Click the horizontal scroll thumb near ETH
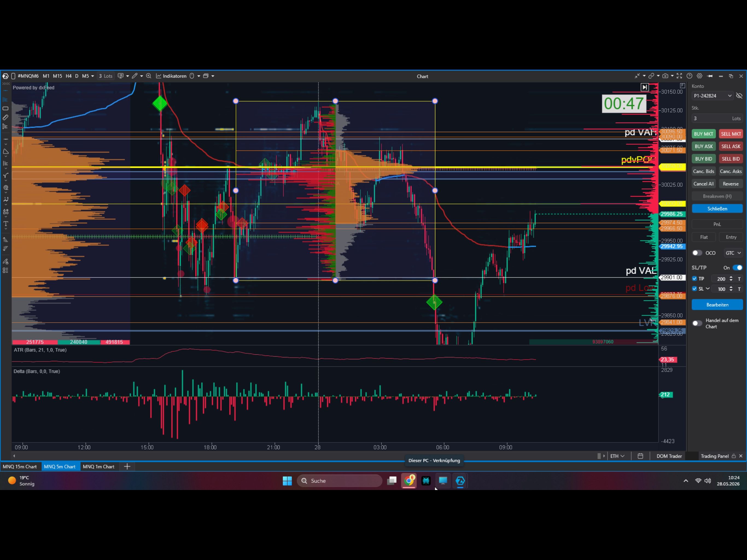Viewport: 747px width, 560px height. tap(599, 456)
